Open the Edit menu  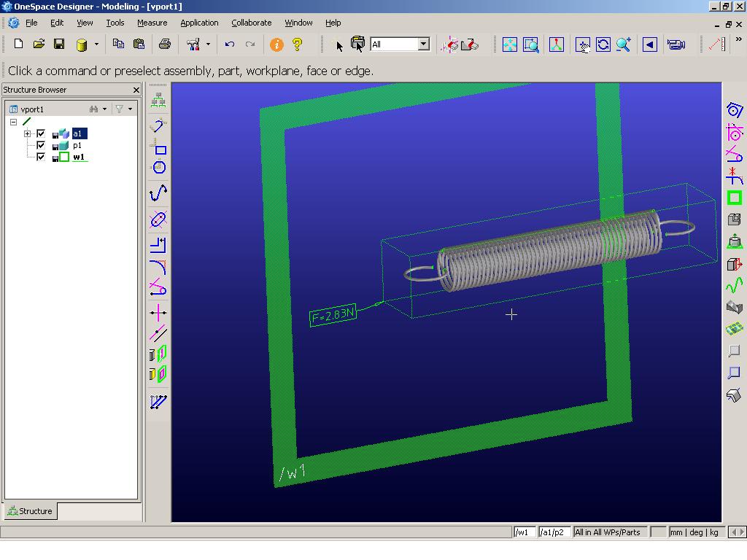(x=57, y=23)
